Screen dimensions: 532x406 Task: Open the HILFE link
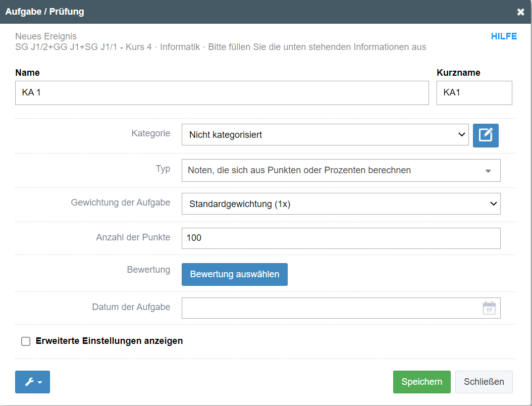(504, 36)
